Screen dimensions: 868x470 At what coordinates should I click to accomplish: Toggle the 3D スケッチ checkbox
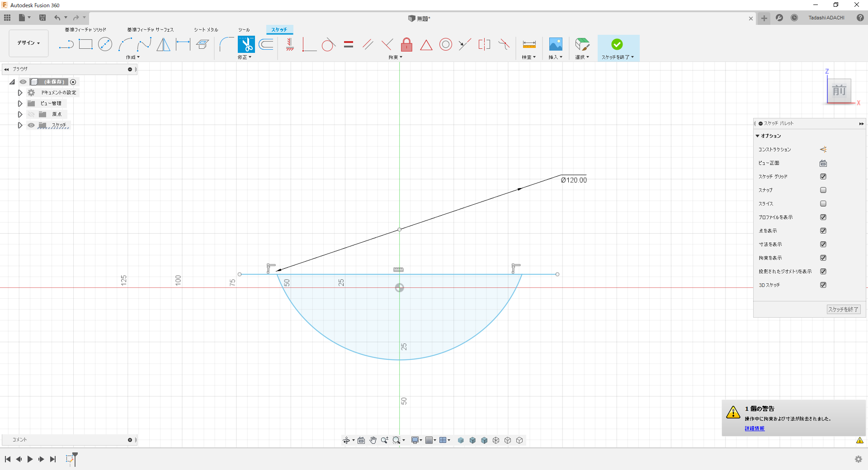point(823,285)
